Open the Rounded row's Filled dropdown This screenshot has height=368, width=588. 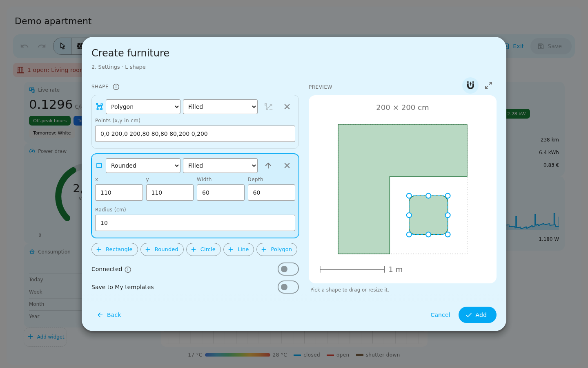220,166
